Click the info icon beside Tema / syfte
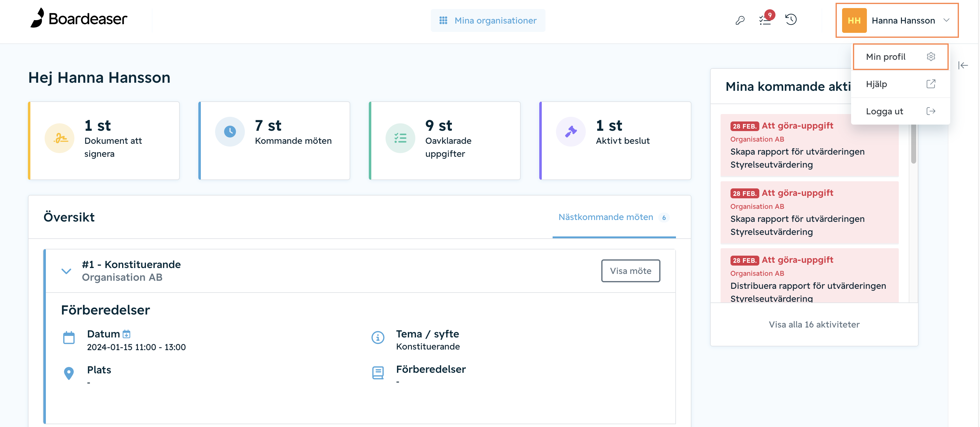The image size is (980, 427). click(x=378, y=337)
